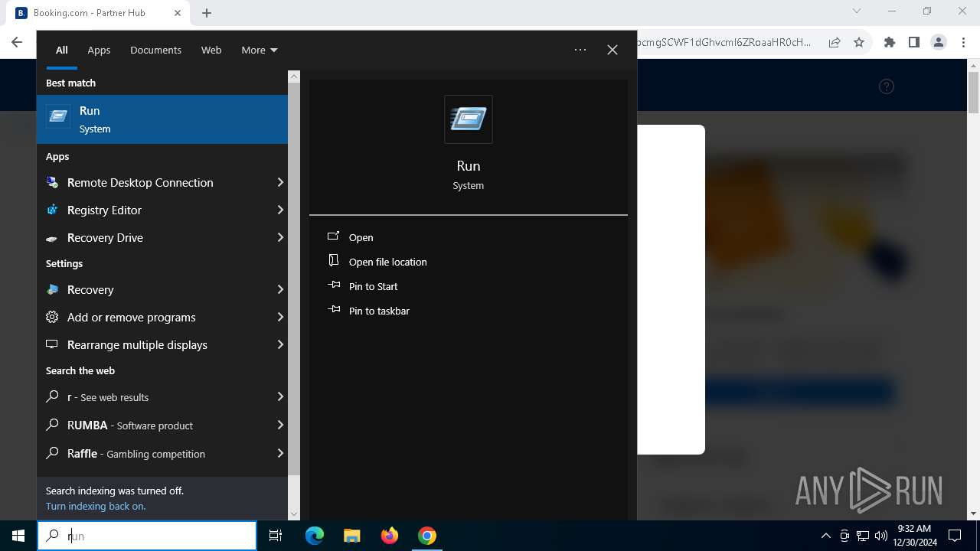
Task: Click Turn indexing back on link
Action: pos(96,506)
